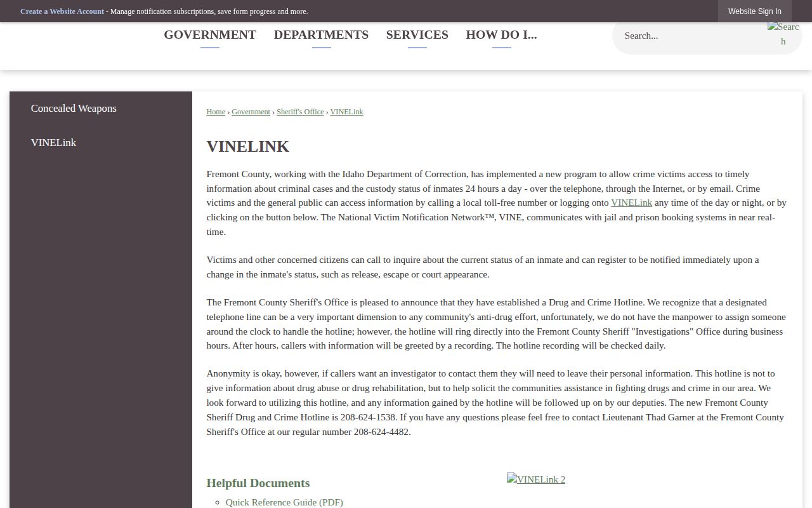Click the Sheriff's Office breadcrumb link
Viewport: 812px width, 508px height.
pyautogui.click(x=300, y=112)
